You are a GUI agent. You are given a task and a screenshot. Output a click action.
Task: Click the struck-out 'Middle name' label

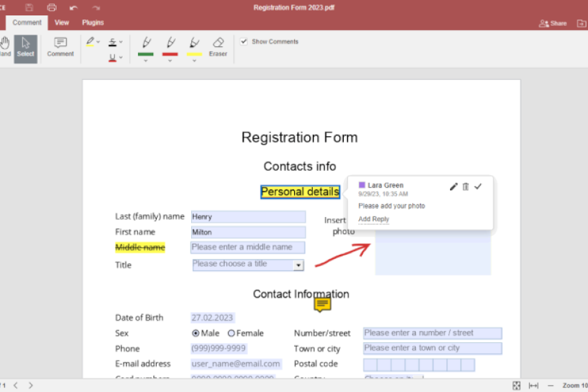140,248
